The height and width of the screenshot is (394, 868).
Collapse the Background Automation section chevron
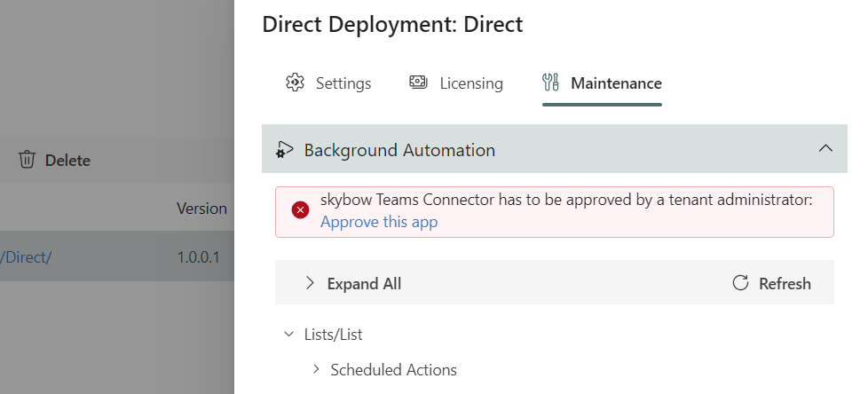(x=825, y=148)
